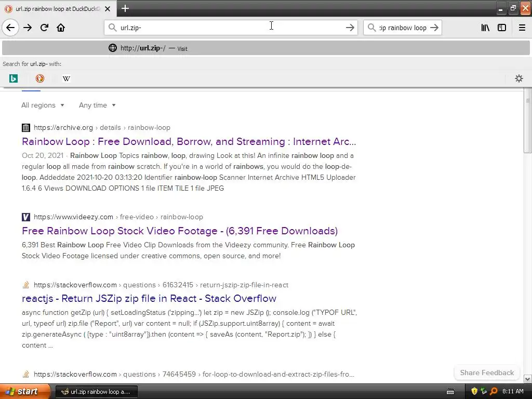Image resolution: width=532 pixels, height=399 pixels.
Task: Open the browser home page
Action: pyautogui.click(x=61, y=28)
